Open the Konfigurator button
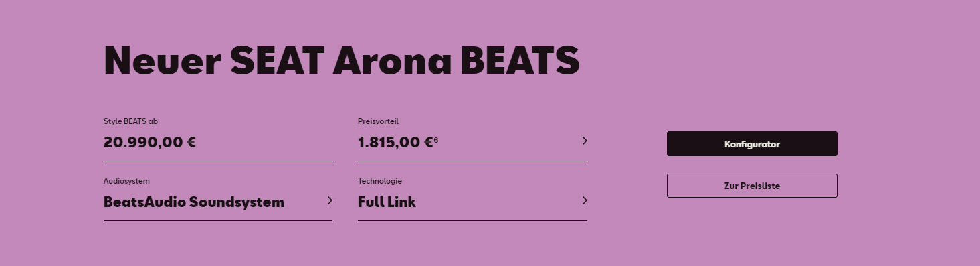980x266 pixels. pyautogui.click(x=752, y=144)
